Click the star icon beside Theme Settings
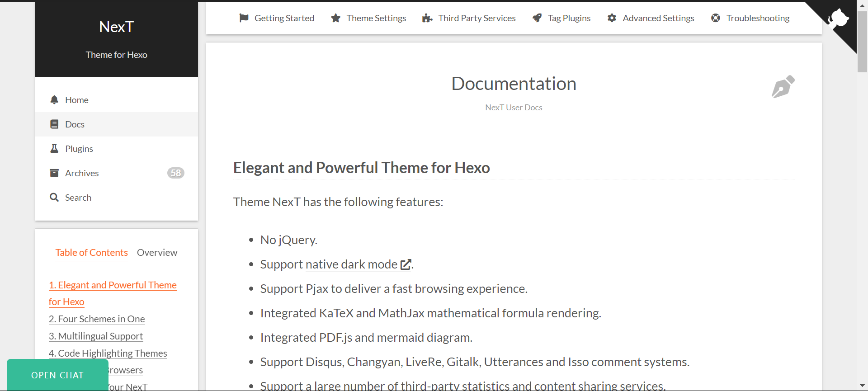The height and width of the screenshot is (391, 868). pyautogui.click(x=335, y=18)
